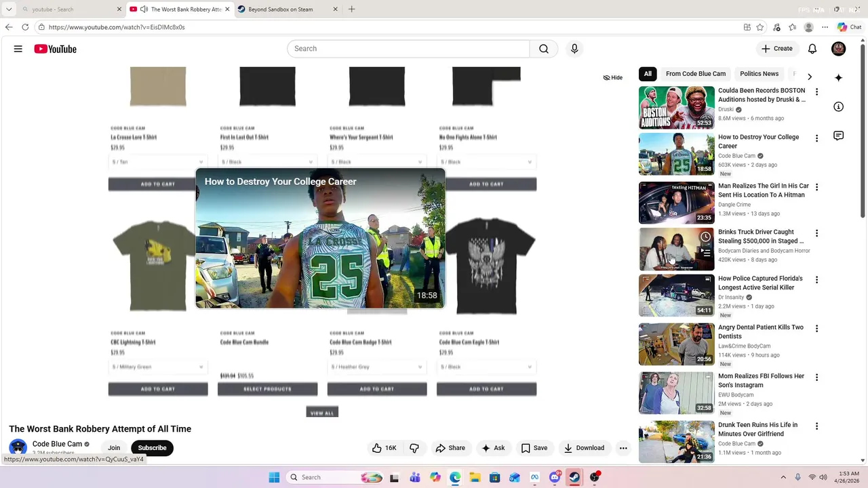Reload the page in browser toolbar

point(25,27)
